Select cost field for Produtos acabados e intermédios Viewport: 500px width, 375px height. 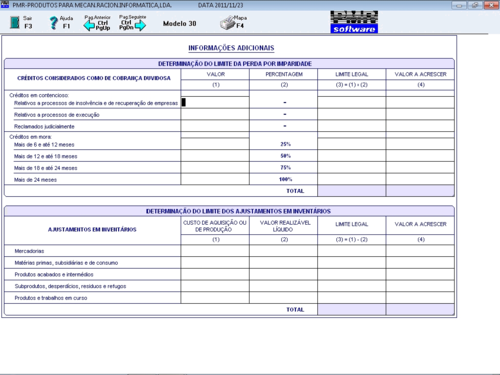point(215,274)
